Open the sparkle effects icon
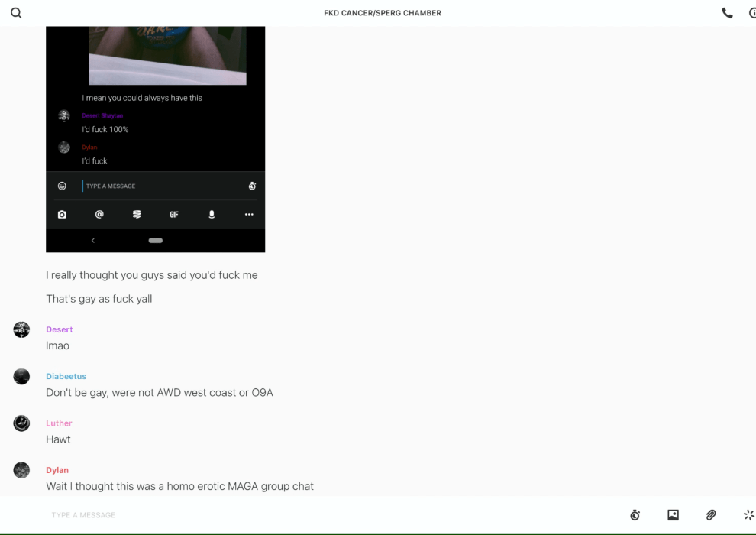The width and height of the screenshot is (756, 535). (748, 515)
